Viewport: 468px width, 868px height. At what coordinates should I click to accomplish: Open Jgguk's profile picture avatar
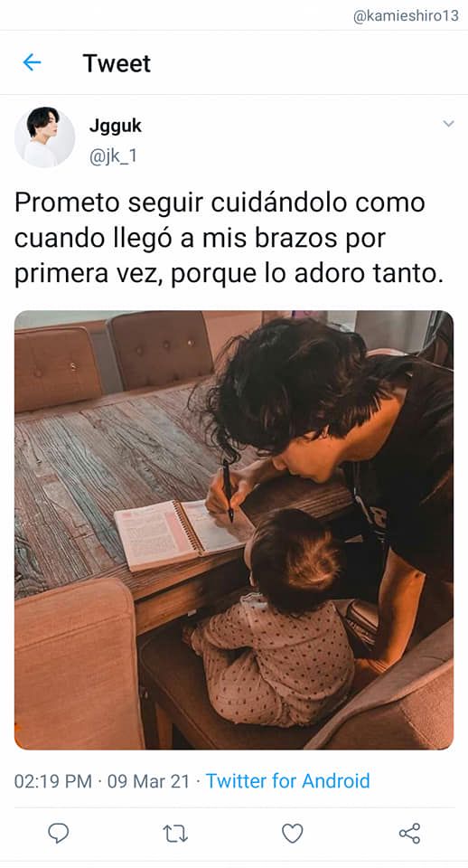(x=44, y=137)
